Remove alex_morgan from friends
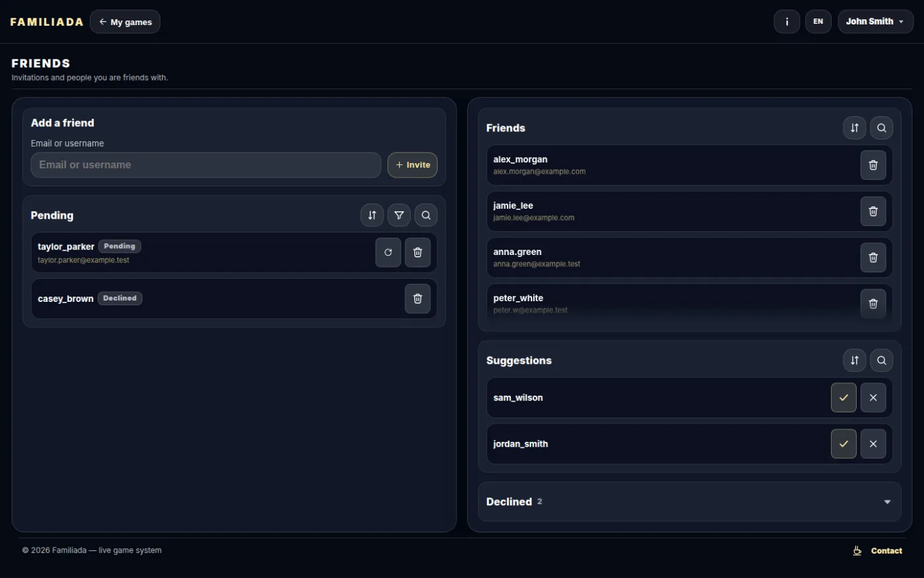 click(x=873, y=165)
